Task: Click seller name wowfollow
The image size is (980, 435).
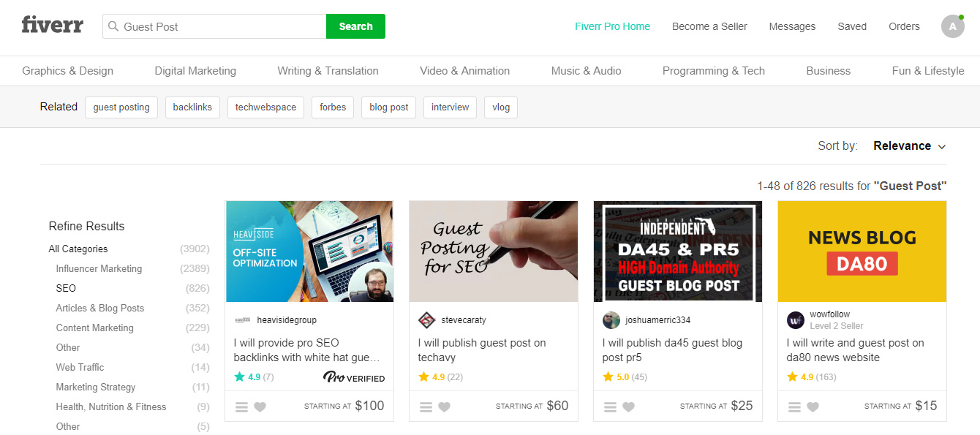Action: pyautogui.click(x=830, y=314)
